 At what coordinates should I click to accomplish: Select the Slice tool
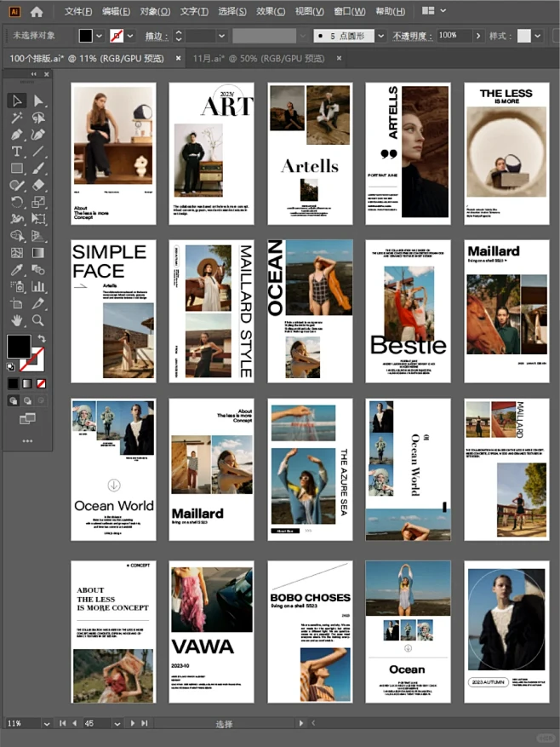38,303
